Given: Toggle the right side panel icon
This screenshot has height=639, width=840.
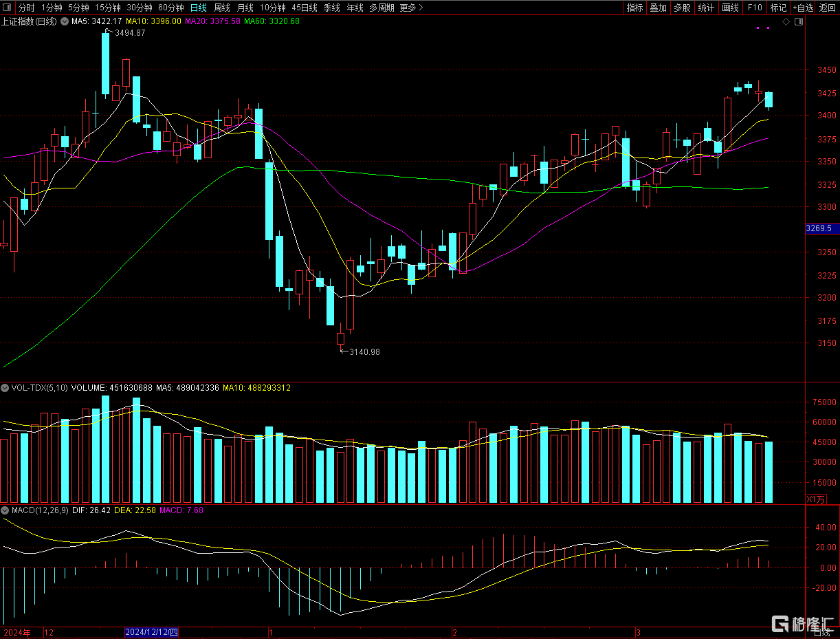Looking at the screenshot, I should pyautogui.click(x=798, y=22).
